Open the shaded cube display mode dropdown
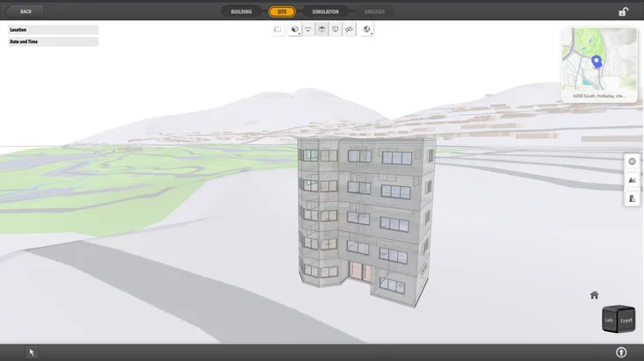This screenshot has height=361, width=644. point(295,29)
